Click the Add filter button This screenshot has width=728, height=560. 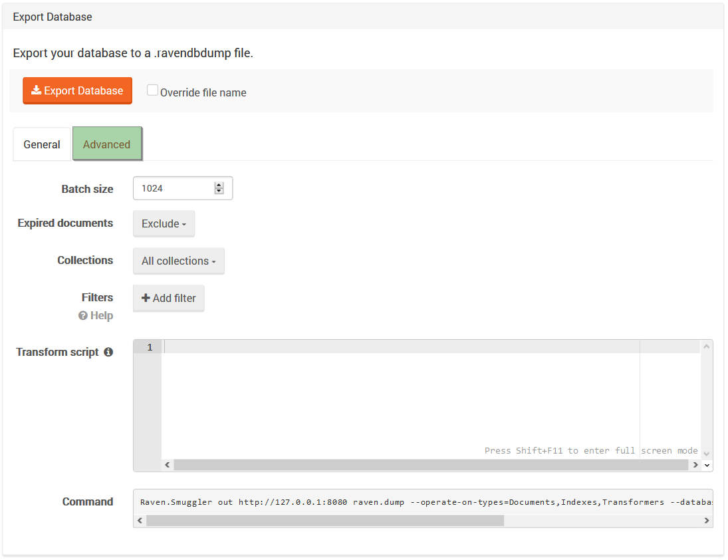[x=168, y=298]
